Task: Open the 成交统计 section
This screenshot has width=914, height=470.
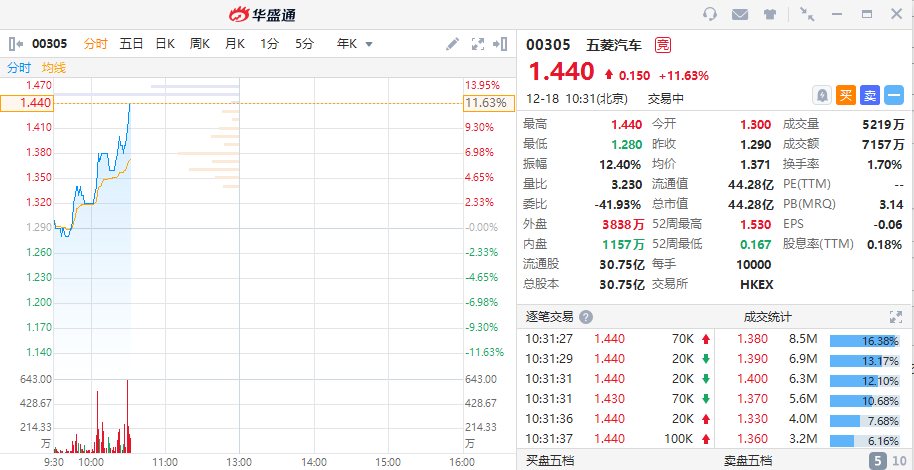Action: (768, 317)
